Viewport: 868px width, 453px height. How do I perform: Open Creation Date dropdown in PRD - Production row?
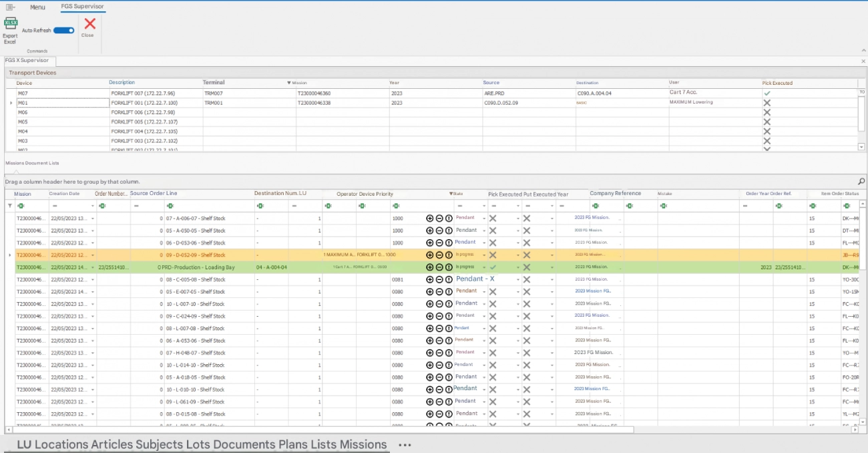(93, 267)
